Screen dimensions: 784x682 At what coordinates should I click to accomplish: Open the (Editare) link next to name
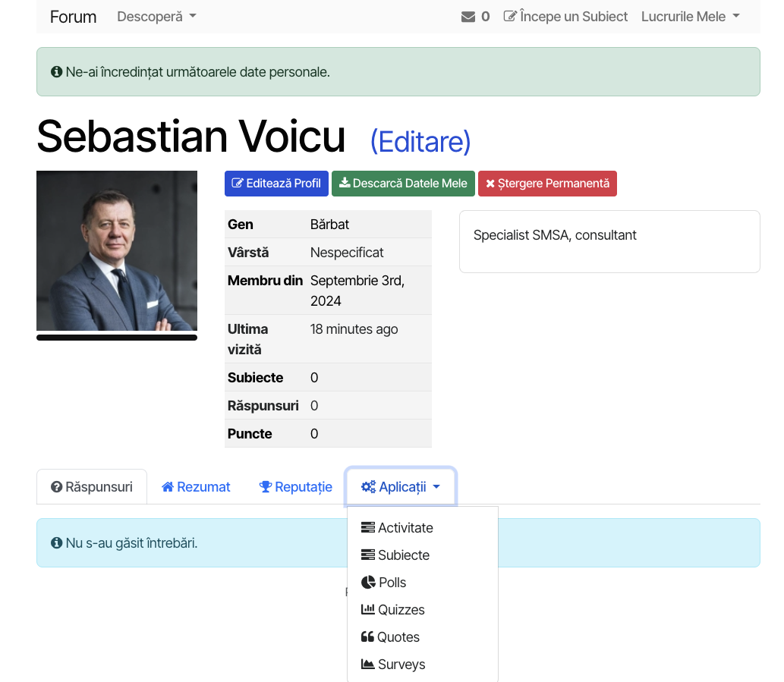pyautogui.click(x=420, y=141)
